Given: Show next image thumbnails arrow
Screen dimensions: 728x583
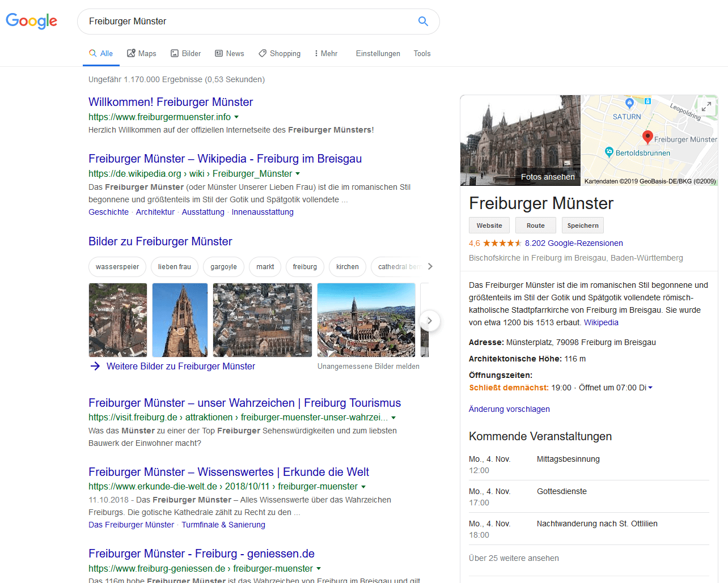Looking at the screenshot, I should (430, 321).
